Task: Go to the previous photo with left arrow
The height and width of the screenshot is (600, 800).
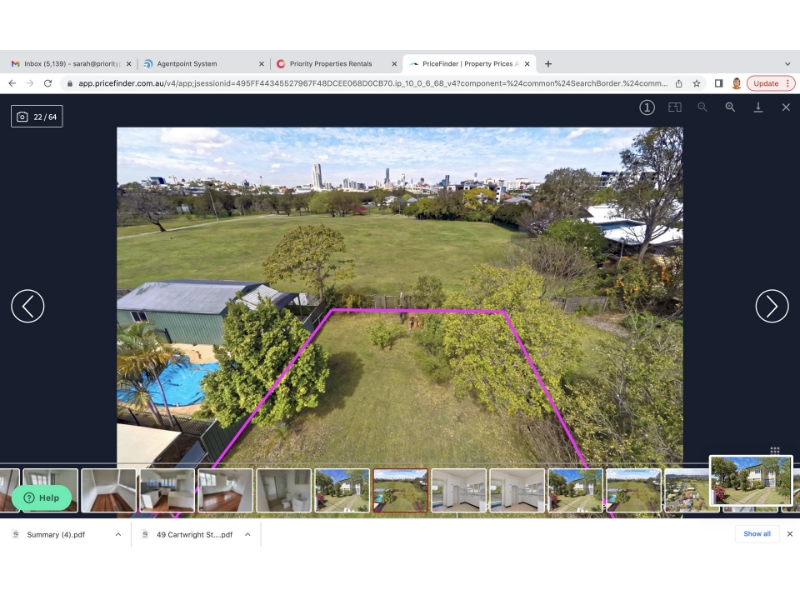Action: click(28, 306)
